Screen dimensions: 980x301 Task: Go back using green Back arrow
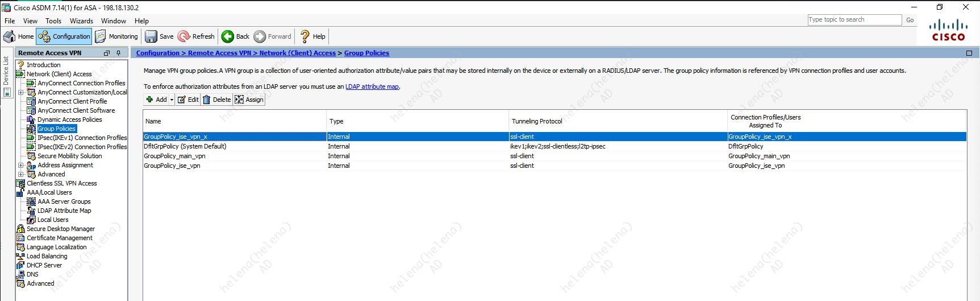(228, 36)
